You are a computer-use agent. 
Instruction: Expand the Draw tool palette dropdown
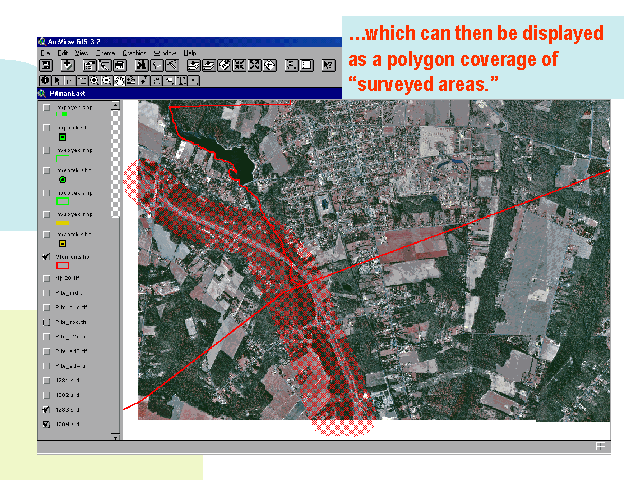[193, 80]
